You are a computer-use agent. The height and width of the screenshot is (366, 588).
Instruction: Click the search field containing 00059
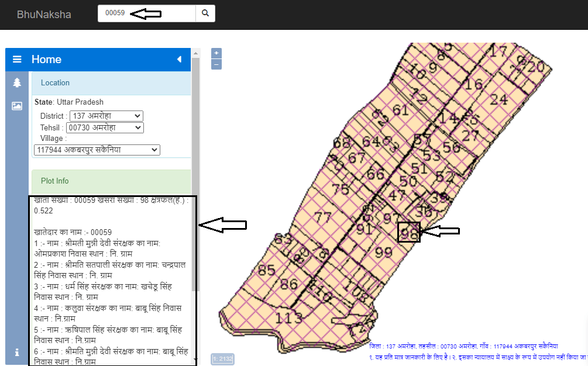pyautogui.click(x=147, y=13)
